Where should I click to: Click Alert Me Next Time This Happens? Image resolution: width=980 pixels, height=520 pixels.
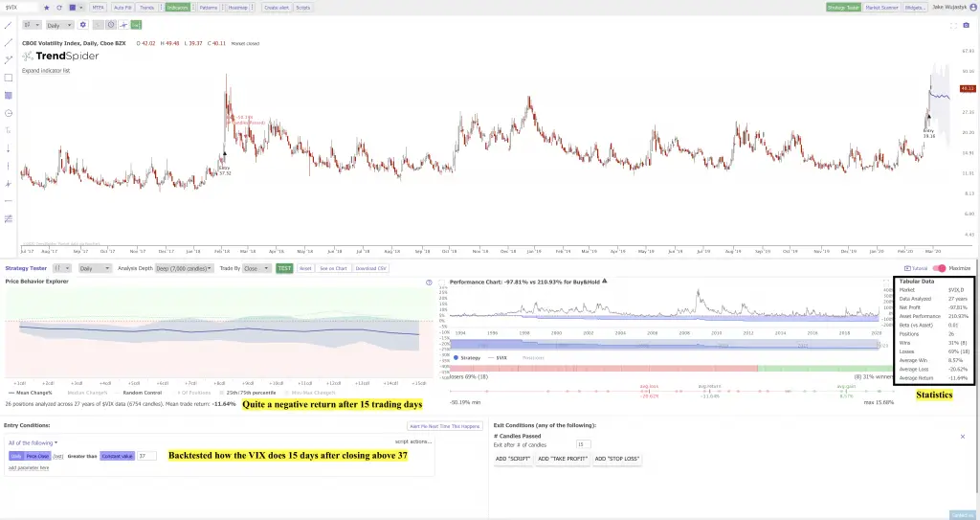pos(444,426)
